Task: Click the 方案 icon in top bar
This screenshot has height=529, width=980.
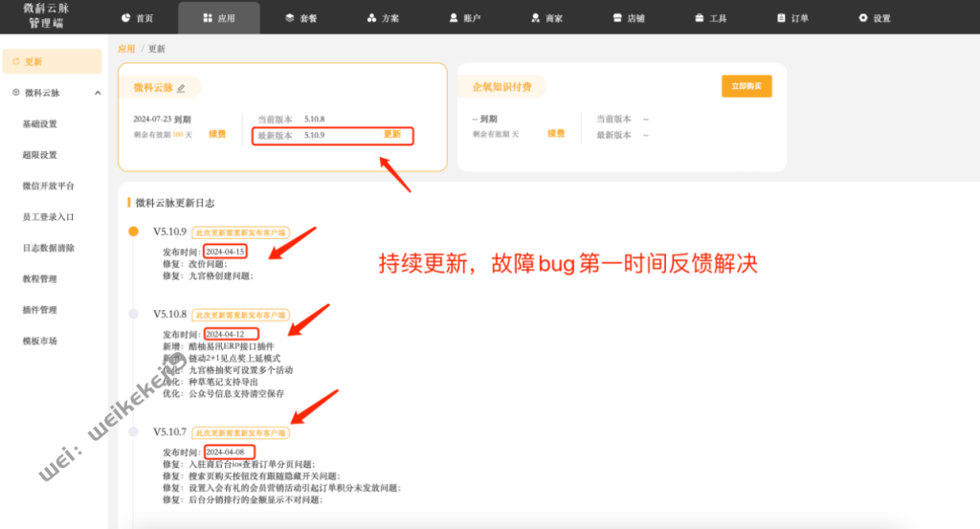Action: pos(371,18)
